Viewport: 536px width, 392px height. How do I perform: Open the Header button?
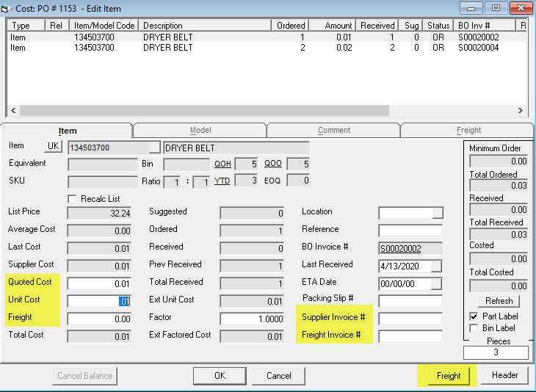(504, 375)
